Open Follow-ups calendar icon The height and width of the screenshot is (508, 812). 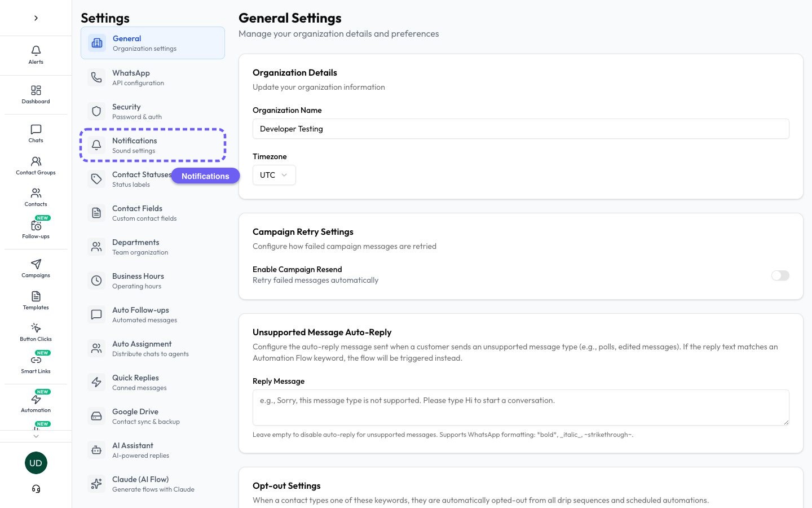(36, 226)
